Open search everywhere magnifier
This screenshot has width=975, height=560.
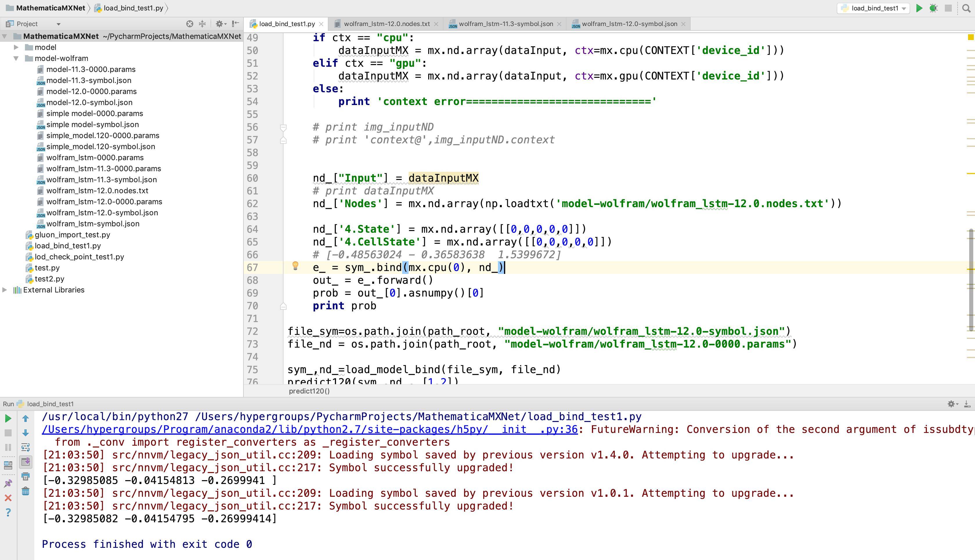[x=966, y=8]
